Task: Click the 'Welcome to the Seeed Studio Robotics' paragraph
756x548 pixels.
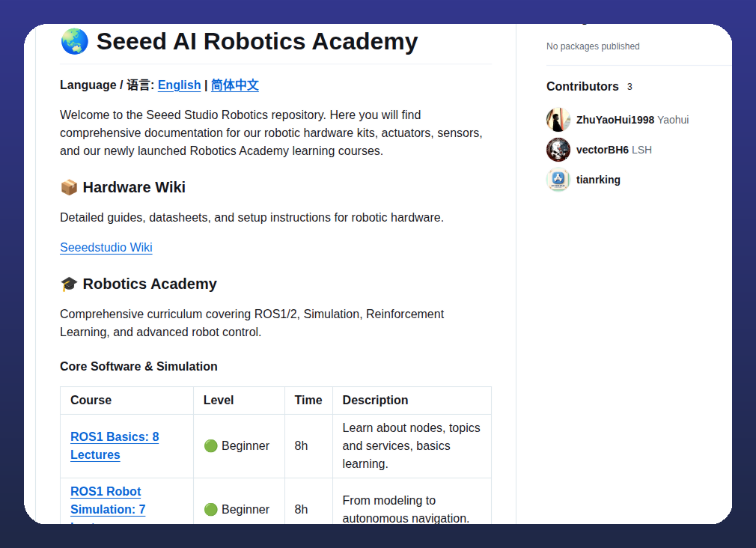Action: point(271,133)
